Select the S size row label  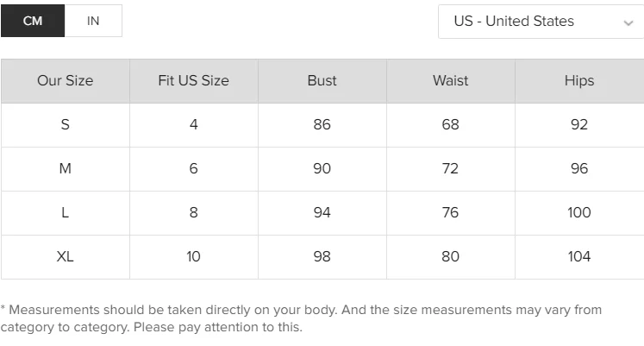(x=66, y=125)
